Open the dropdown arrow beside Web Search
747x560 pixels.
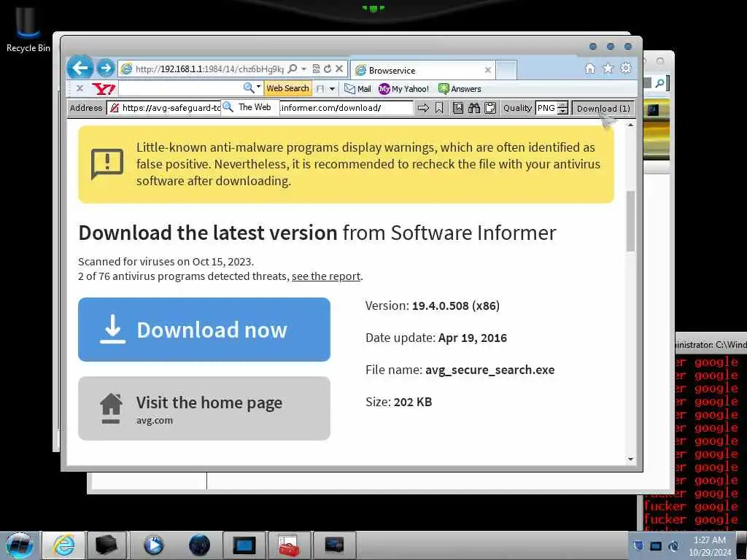point(332,89)
